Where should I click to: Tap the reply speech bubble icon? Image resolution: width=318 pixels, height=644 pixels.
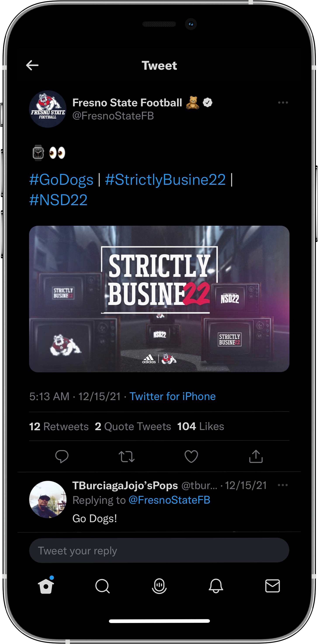[62, 456]
